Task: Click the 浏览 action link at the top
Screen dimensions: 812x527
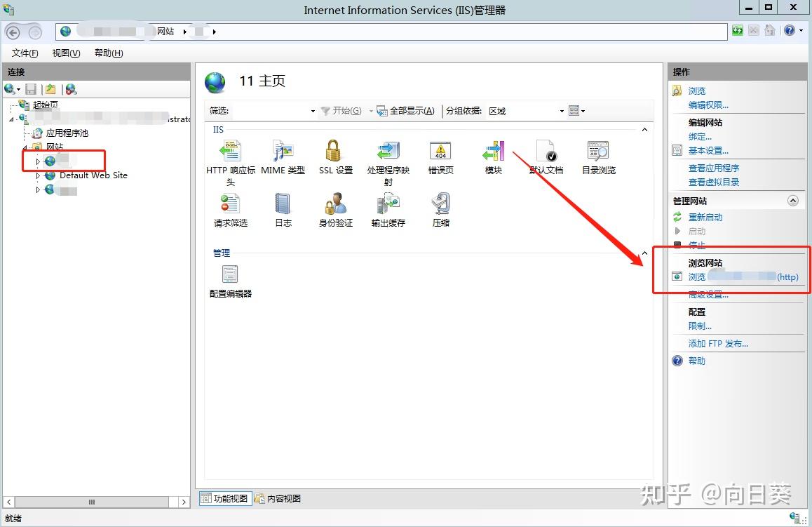Action: point(696,91)
